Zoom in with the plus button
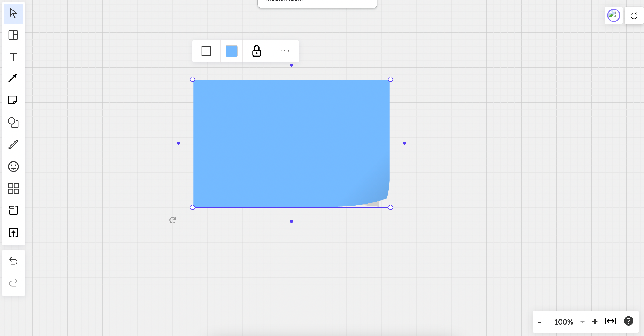 [595, 322]
